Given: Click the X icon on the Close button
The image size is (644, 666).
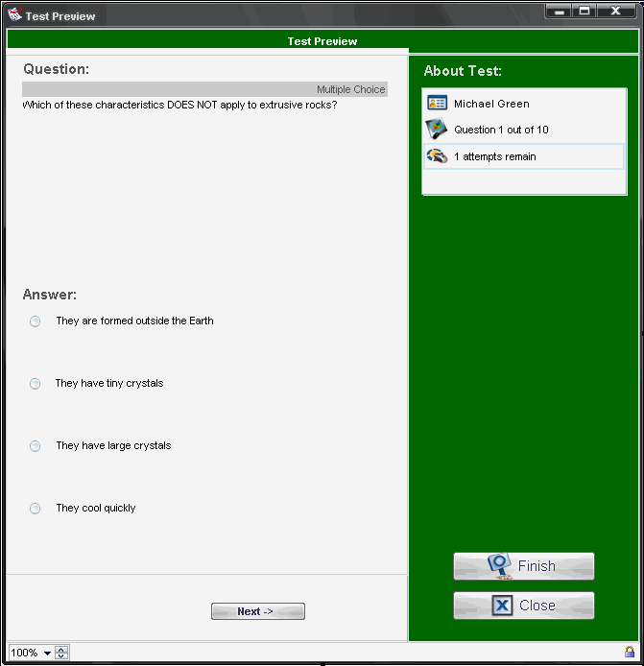Looking at the screenshot, I should (x=502, y=606).
